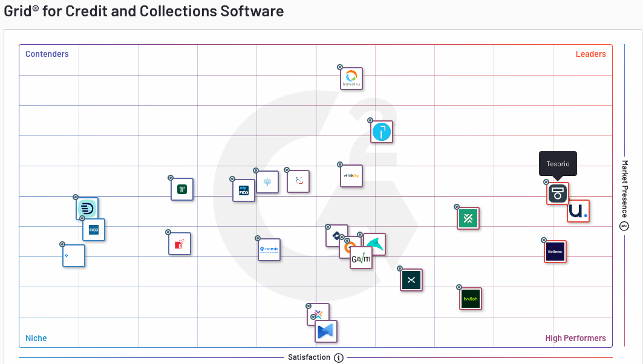Select the green X logo tile

tap(468, 218)
